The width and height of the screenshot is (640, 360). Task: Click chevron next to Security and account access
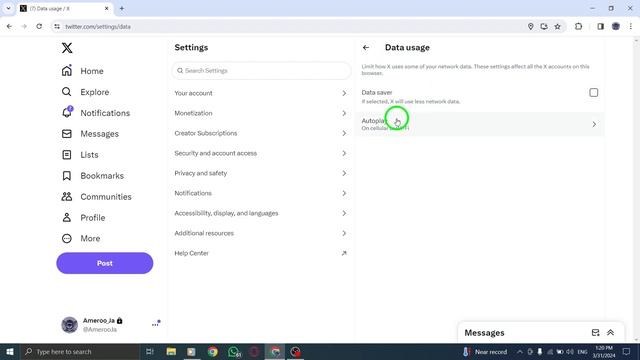(344, 153)
